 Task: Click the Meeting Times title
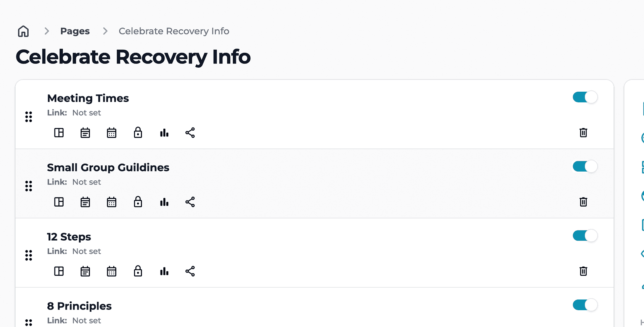(88, 98)
